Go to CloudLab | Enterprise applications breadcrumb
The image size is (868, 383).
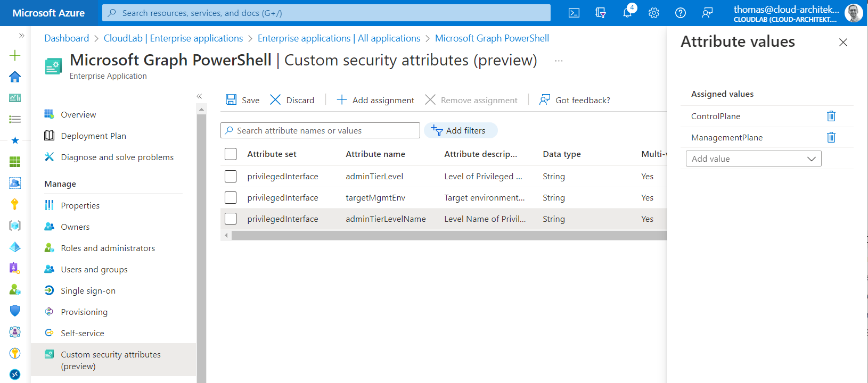coord(173,38)
